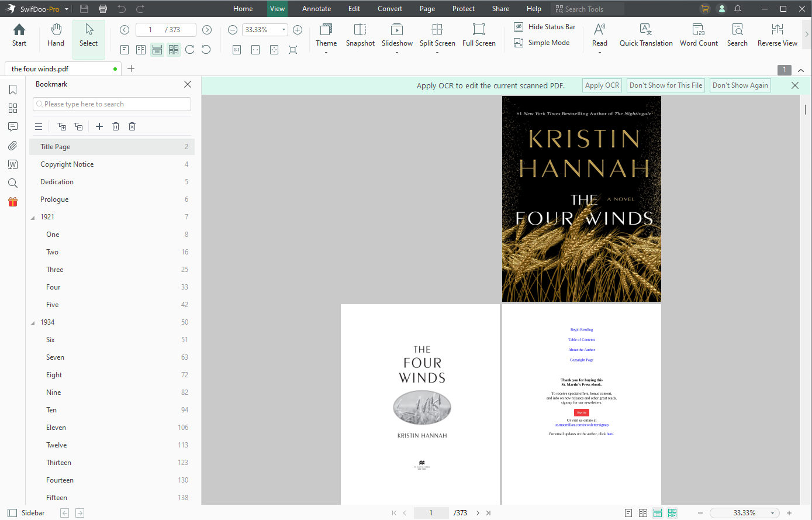812x520 pixels.
Task: Click the Begin Reading link on page
Action: 582,330
